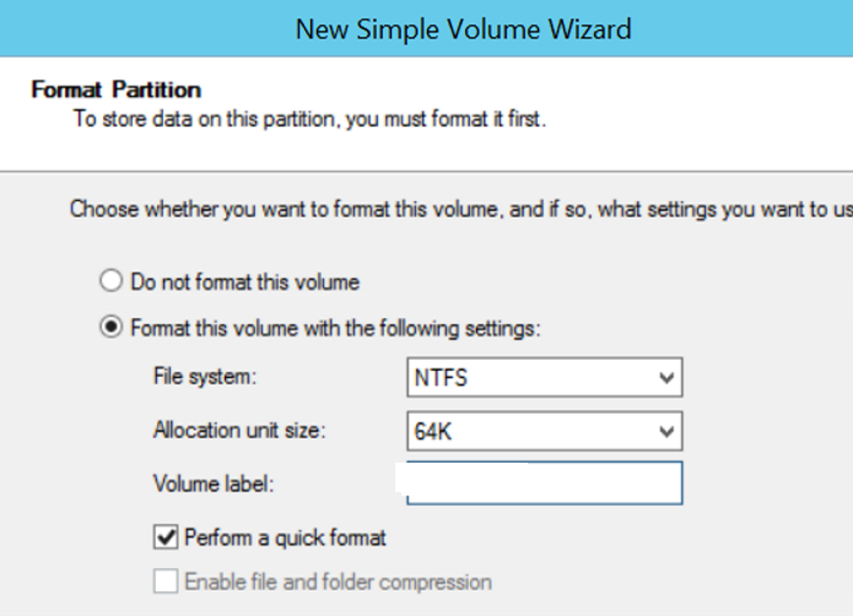
Task: Click the "Perform a quick format" label text
Action: (285, 538)
